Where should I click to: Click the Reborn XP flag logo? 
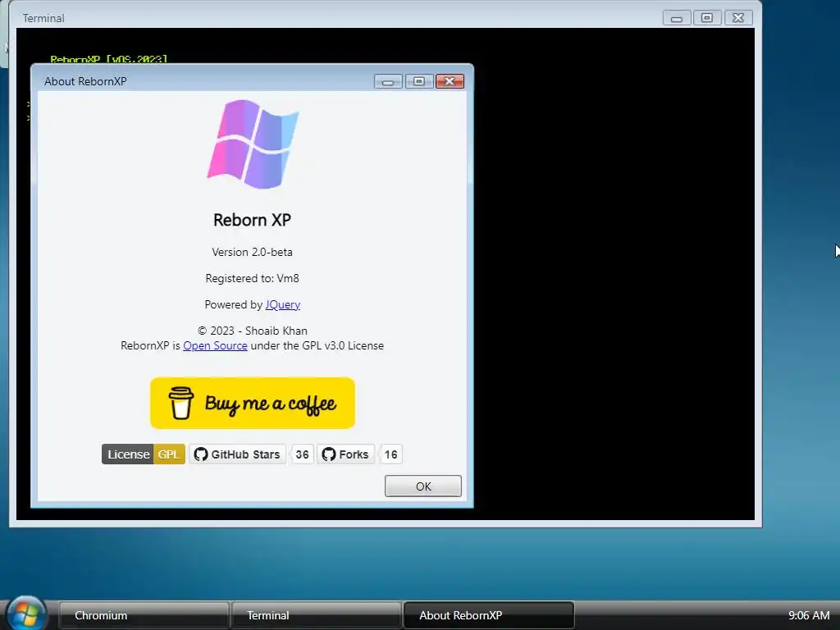tap(253, 144)
